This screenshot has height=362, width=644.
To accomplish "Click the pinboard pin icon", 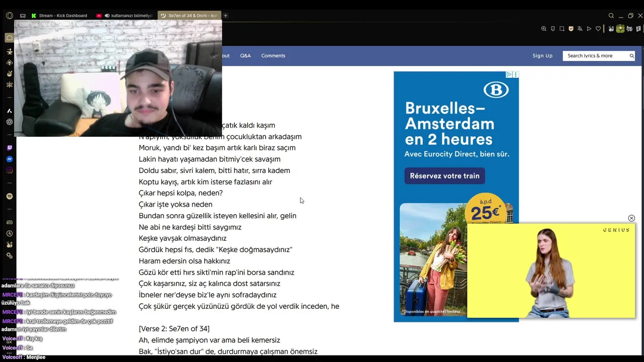I will pyautogui.click(x=552, y=29).
